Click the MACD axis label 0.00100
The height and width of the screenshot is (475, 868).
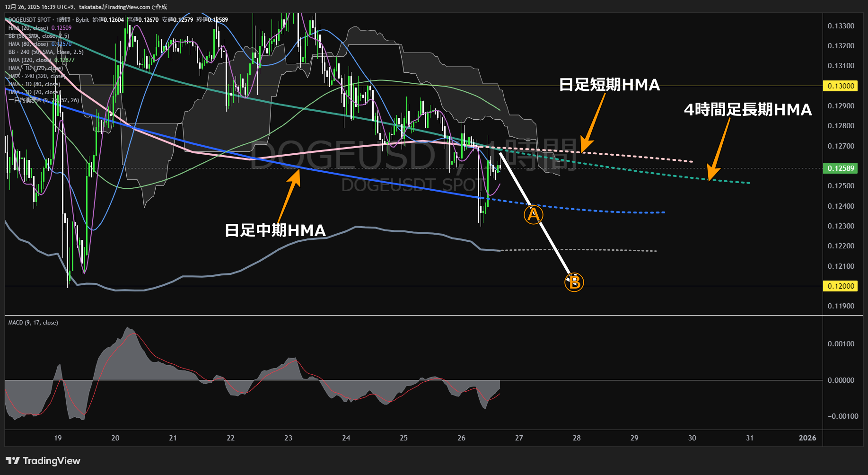point(841,344)
